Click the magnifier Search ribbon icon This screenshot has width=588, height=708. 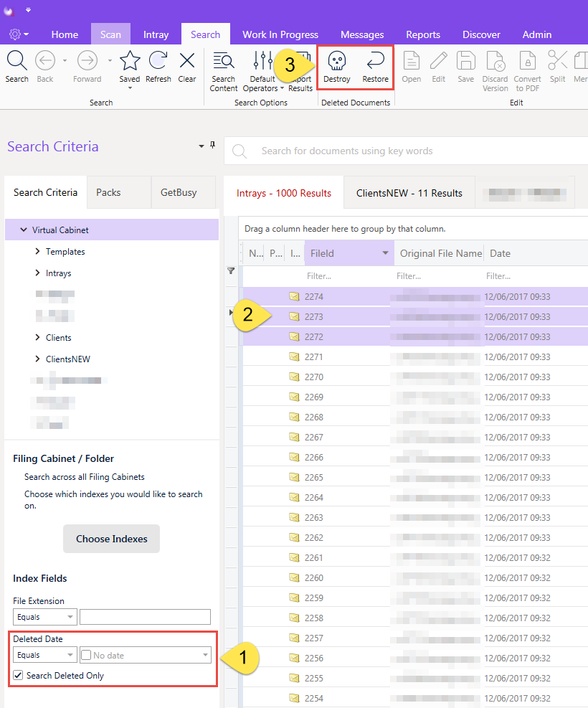point(17,60)
